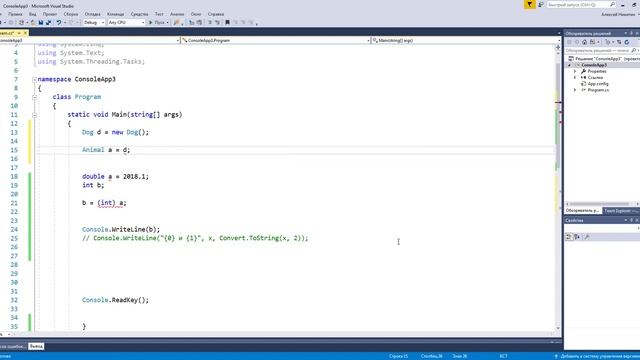Open the Справка menu

[x=216, y=14]
